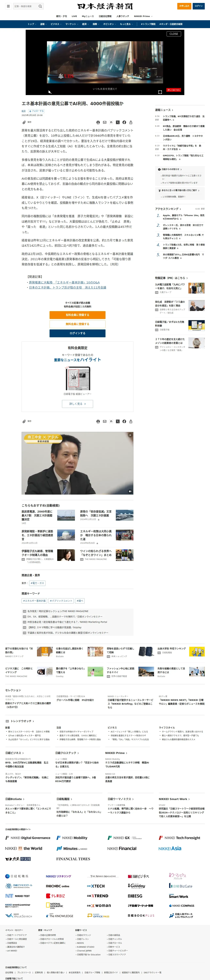Viewport: 210px width, 980px height.
Task: Expand the 国際 nav dropdown
Action: tap(96, 24)
